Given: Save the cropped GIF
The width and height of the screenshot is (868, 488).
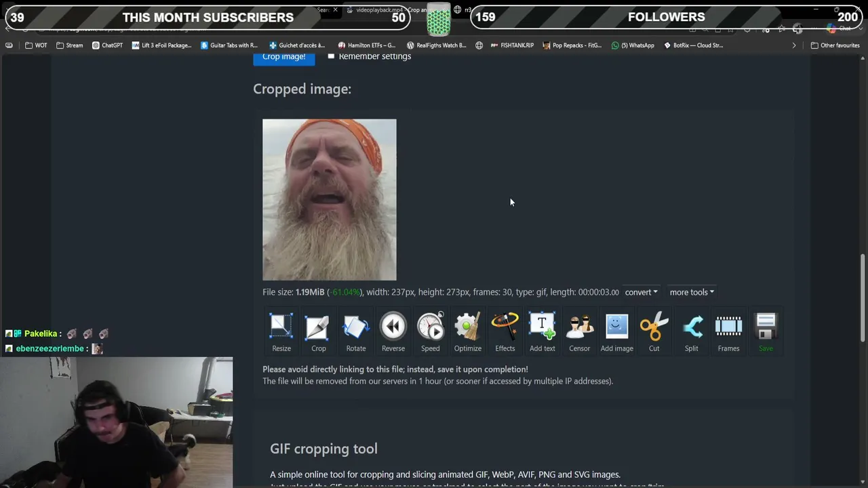Looking at the screenshot, I should 766,332.
